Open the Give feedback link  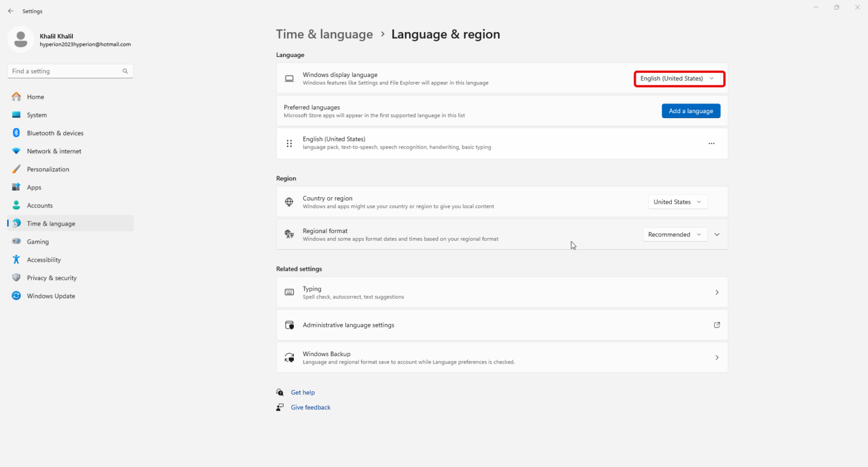(310, 407)
